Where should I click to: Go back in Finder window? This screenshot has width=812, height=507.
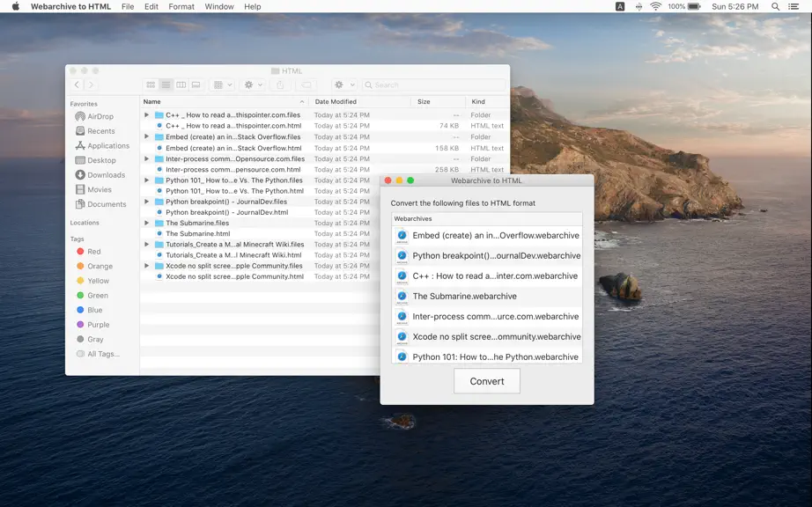coord(77,84)
